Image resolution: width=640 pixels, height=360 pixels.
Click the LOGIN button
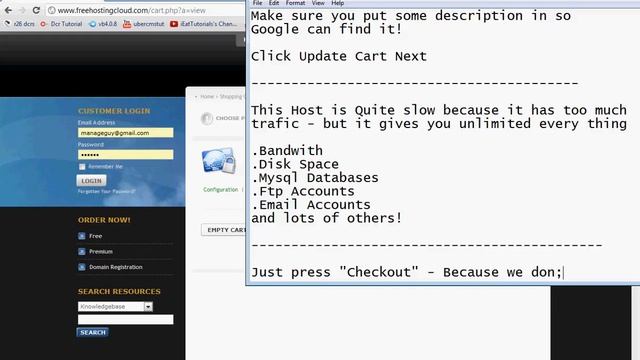click(x=91, y=180)
